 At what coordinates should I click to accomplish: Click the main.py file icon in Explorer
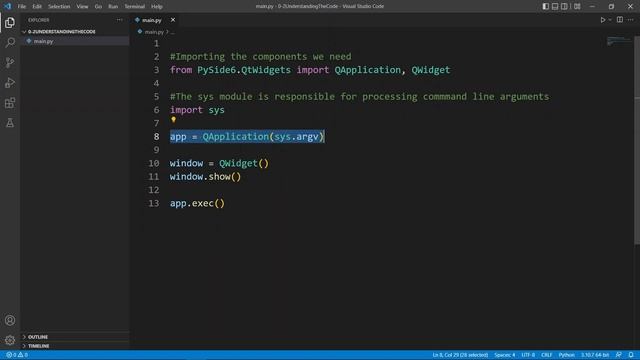click(29, 41)
